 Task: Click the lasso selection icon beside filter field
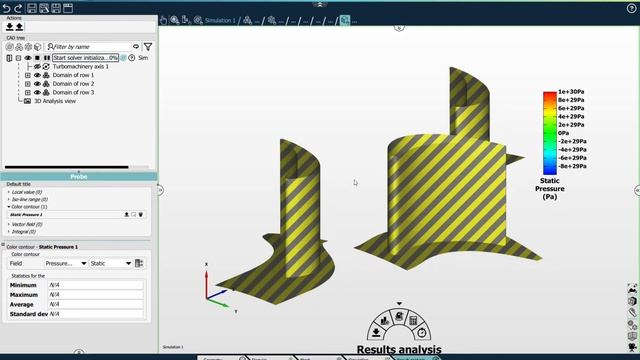136,47
